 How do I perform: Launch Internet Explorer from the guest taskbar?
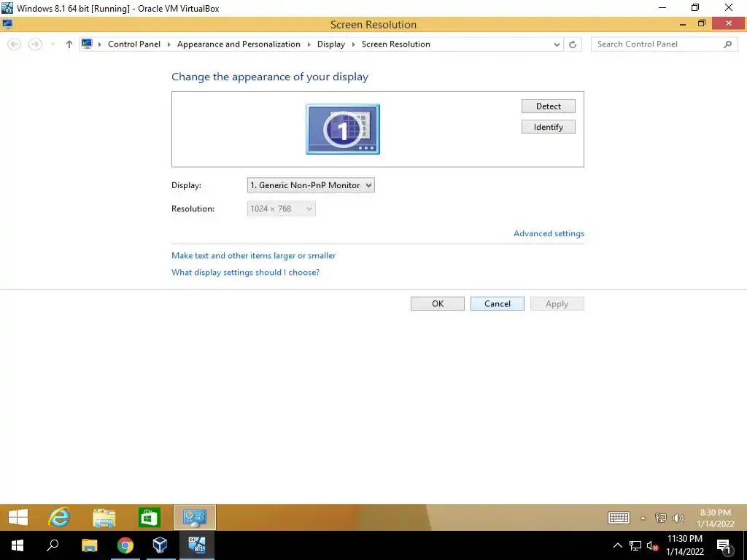[59, 517]
